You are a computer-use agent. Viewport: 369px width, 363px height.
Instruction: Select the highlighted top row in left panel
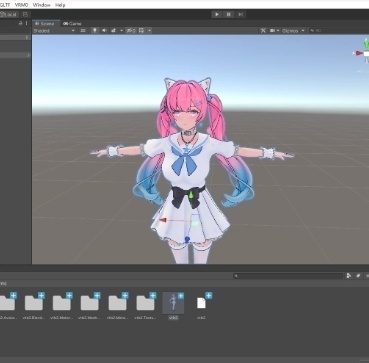(15, 38)
